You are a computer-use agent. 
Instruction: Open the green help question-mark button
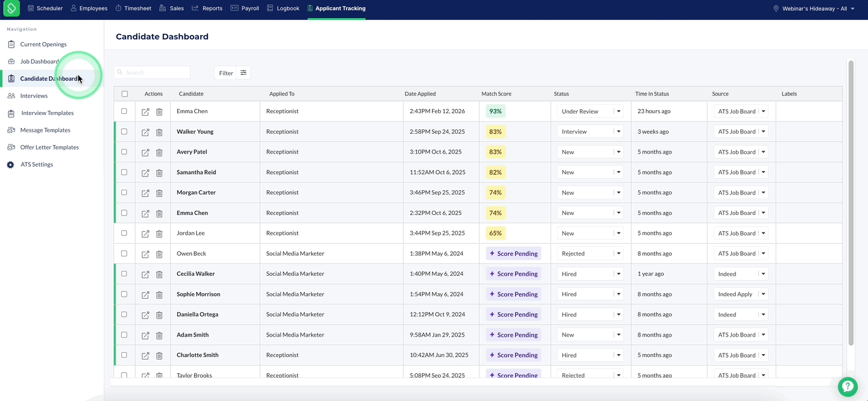click(848, 387)
